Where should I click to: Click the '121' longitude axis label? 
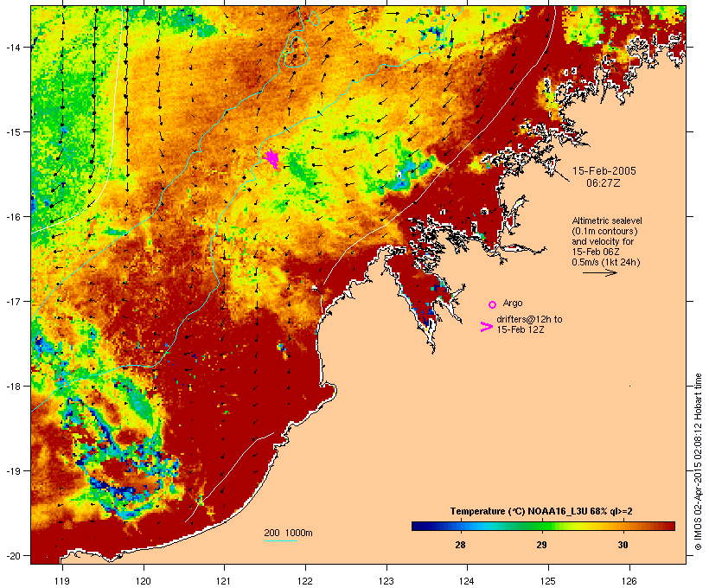224,581
